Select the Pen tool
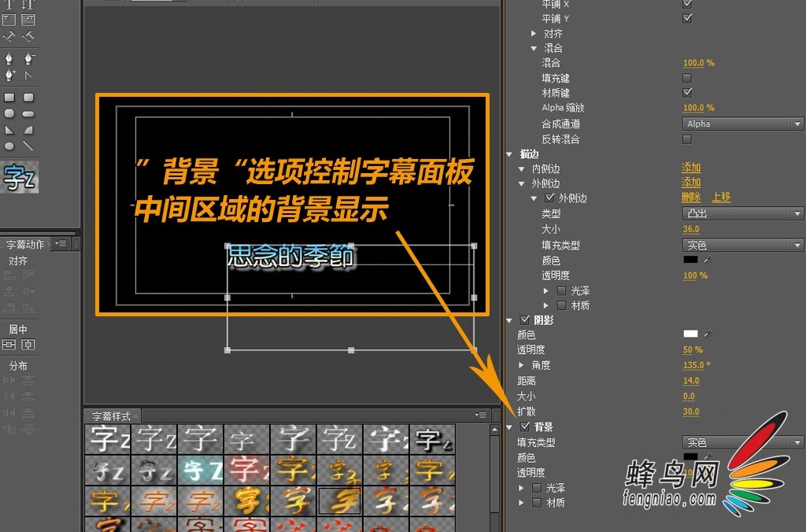This screenshot has height=532, width=806. pyautogui.click(x=9, y=59)
